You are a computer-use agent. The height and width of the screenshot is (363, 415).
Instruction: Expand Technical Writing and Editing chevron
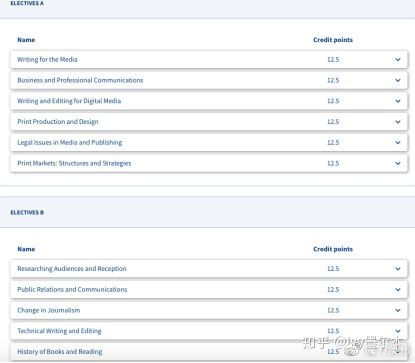[x=398, y=331]
